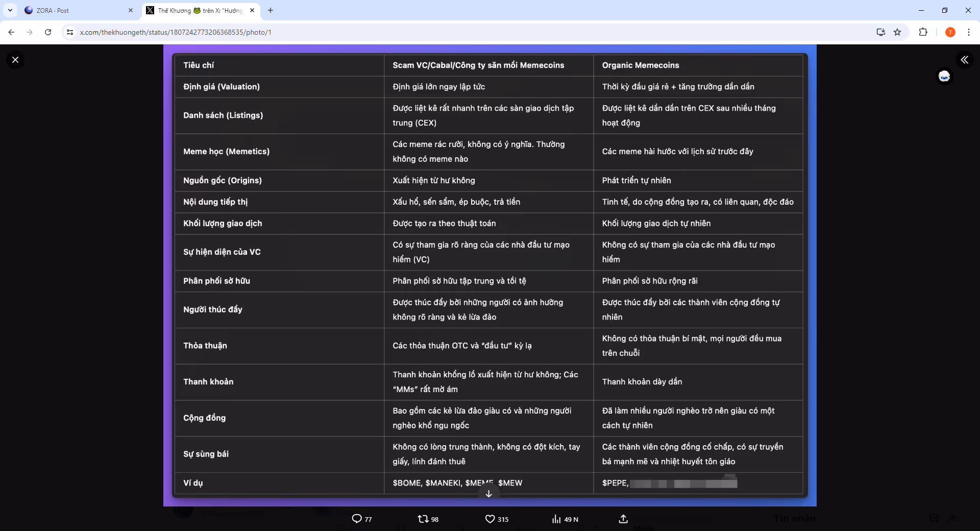Reload the current page

point(48,32)
